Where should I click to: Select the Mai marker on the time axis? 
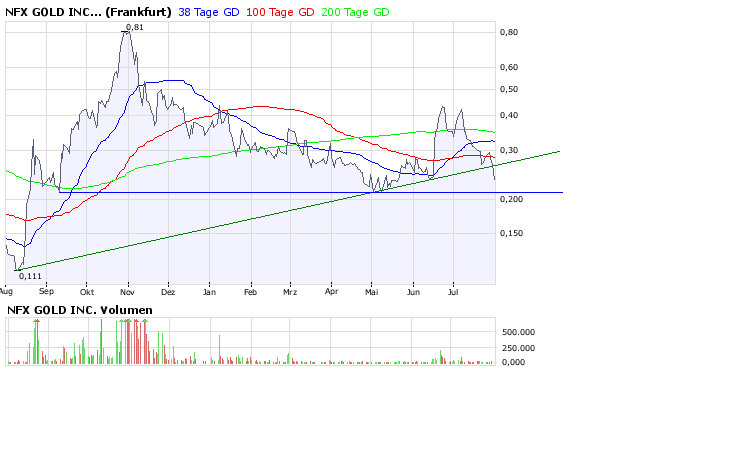(x=371, y=291)
